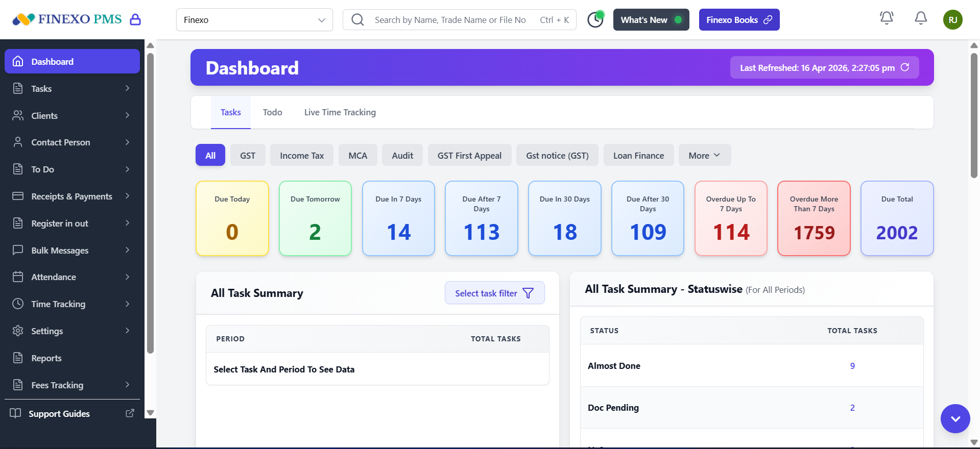Viewport: 980px width, 449px height.
Task: Open Finexo Books link button
Action: point(739,20)
